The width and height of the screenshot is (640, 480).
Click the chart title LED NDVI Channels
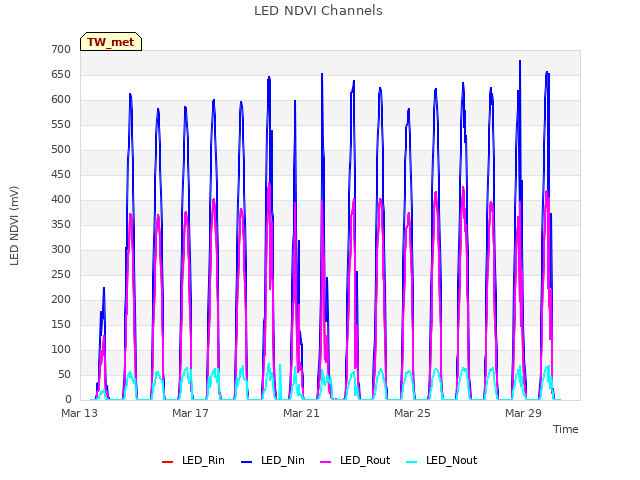tap(318, 11)
